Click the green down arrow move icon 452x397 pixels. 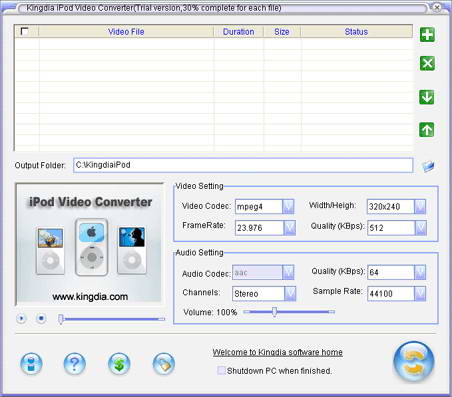(x=427, y=97)
